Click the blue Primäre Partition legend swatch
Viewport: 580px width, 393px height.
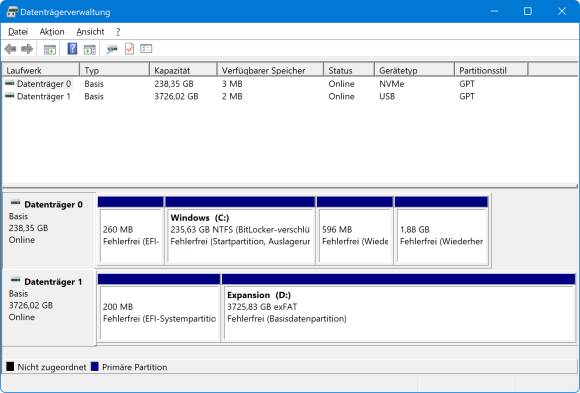[x=95, y=367]
